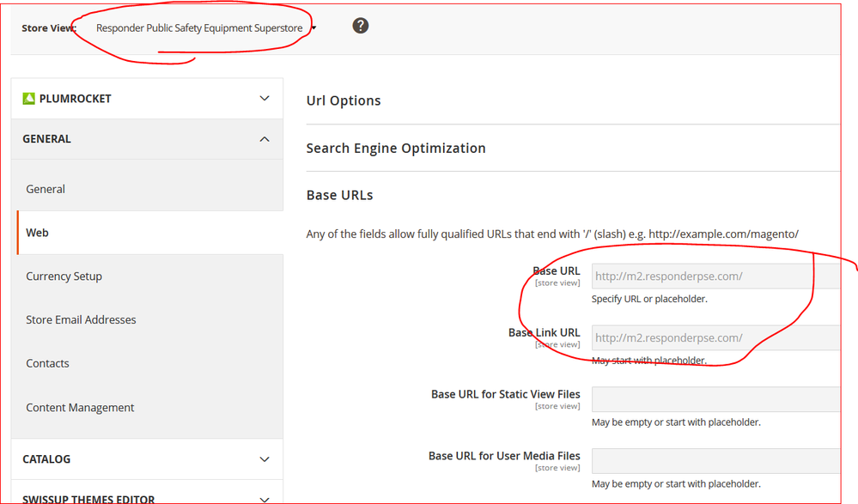
Task: Click the Base Link URL input field
Action: tap(715, 337)
